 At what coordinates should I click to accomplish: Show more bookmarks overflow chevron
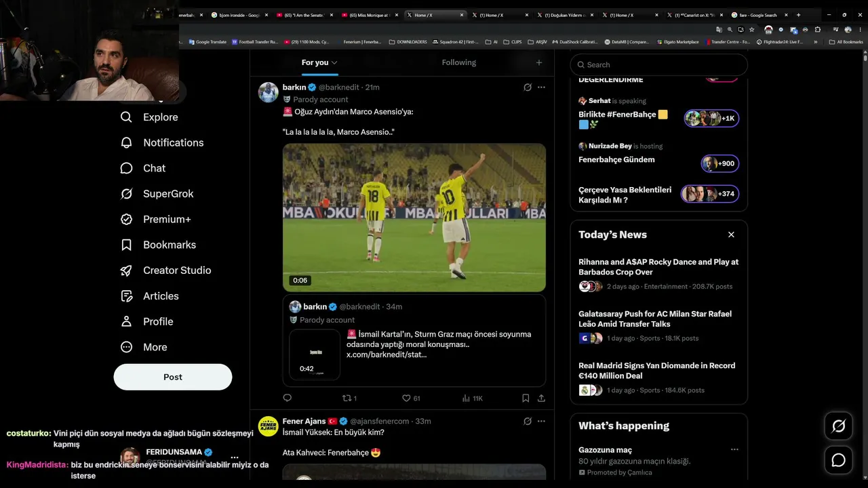[816, 42]
